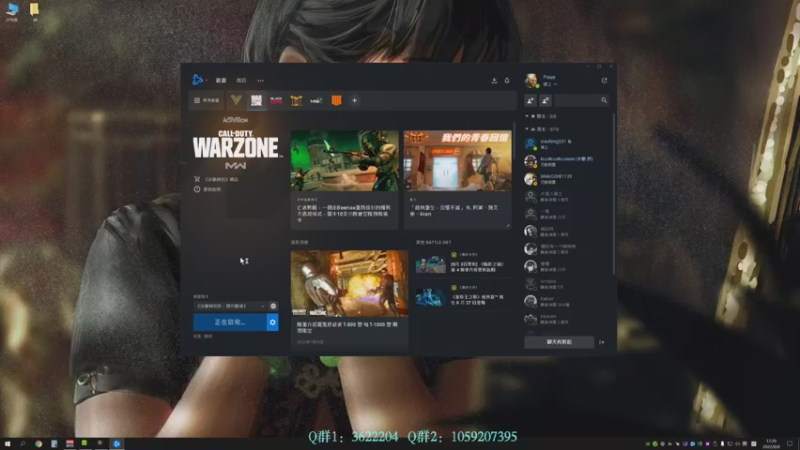Read the T-800 and T-1000 headline
The width and height of the screenshot is (800, 450).
click(x=347, y=327)
